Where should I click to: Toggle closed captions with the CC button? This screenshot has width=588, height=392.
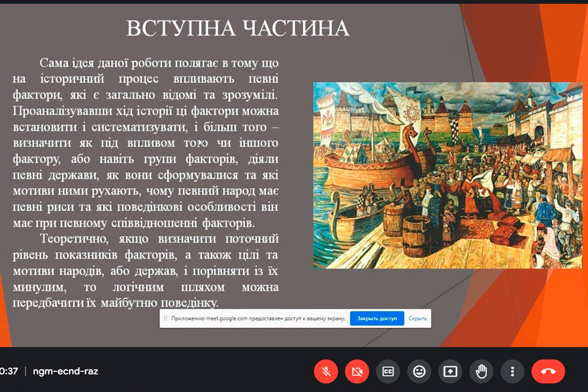click(x=388, y=371)
